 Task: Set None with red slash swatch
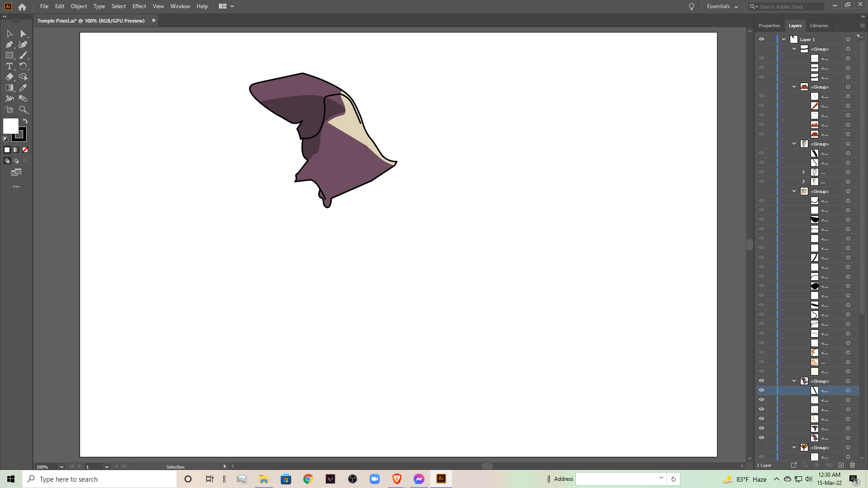tap(25, 150)
